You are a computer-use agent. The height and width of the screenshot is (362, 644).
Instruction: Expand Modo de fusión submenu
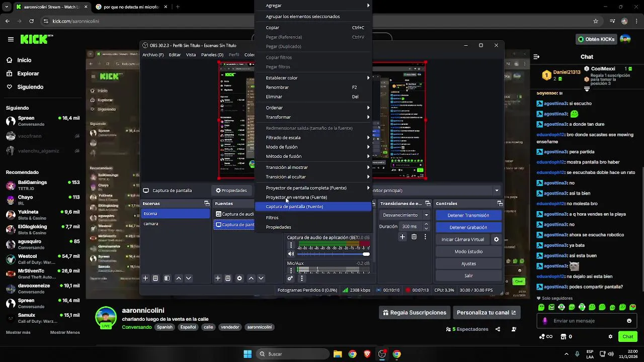click(x=313, y=147)
